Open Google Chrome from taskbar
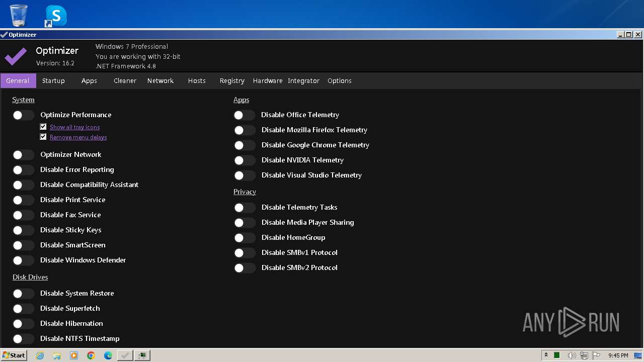The height and width of the screenshot is (362, 644). (x=91, y=355)
